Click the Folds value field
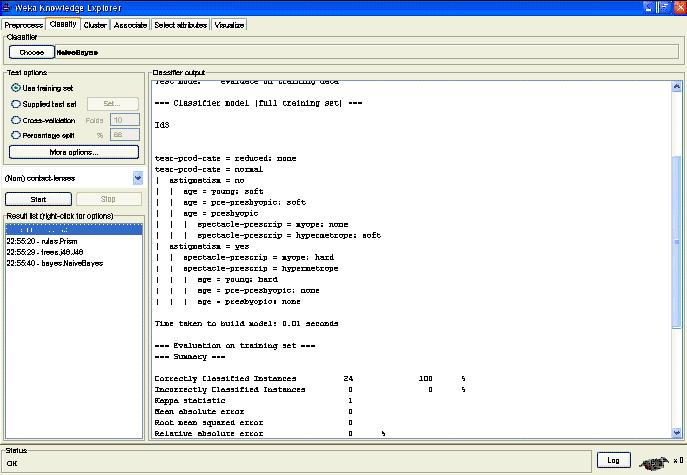The width and height of the screenshot is (687, 475). click(x=124, y=120)
